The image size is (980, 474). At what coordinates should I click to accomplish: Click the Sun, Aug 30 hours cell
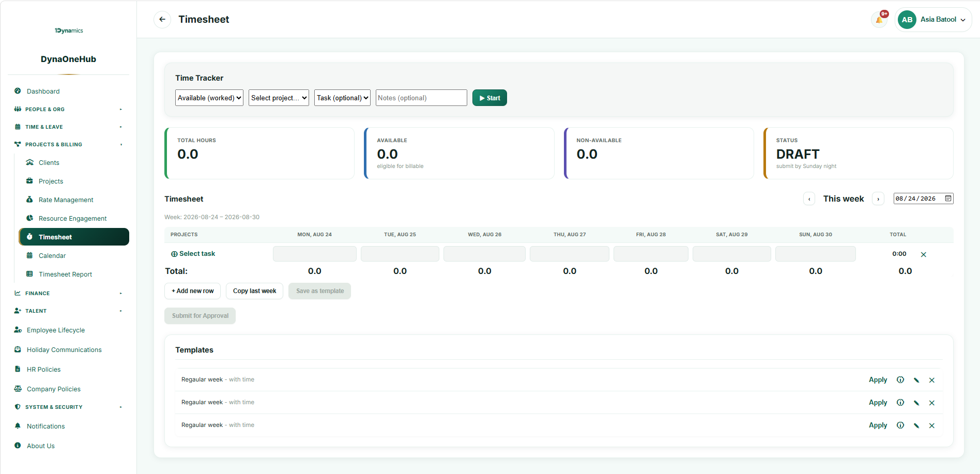[x=816, y=254]
